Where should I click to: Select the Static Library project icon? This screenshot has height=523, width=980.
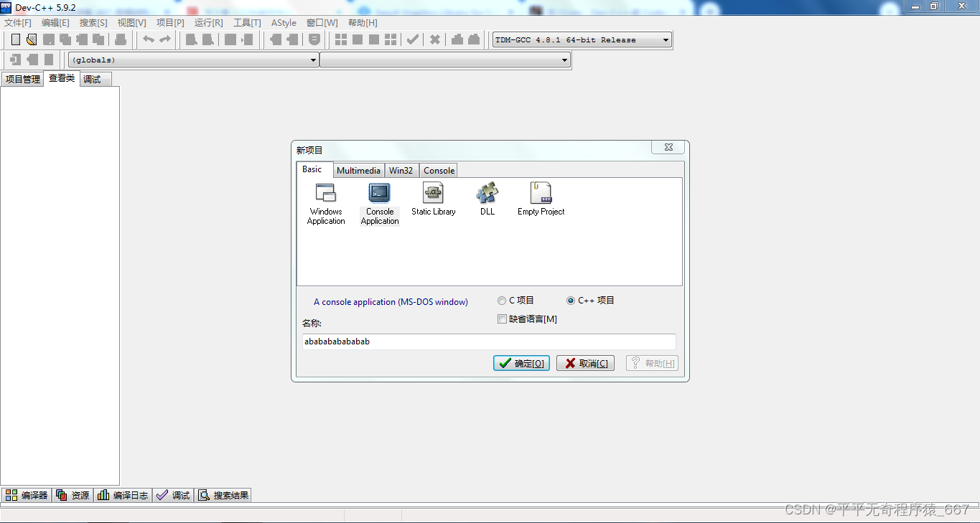[434, 199]
